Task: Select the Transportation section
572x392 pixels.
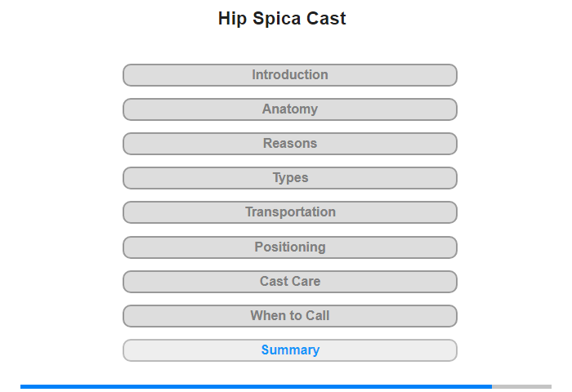Action: click(x=289, y=212)
